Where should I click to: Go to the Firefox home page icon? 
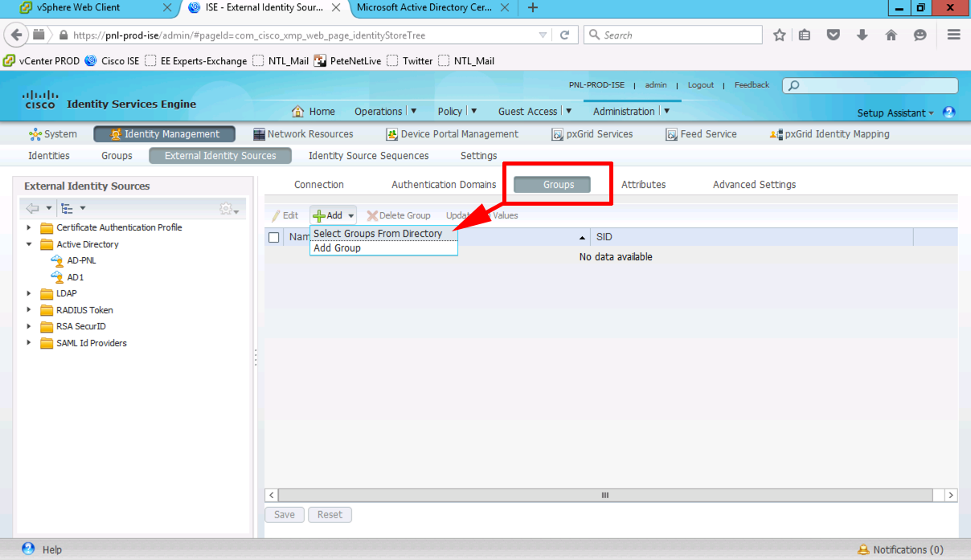[x=891, y=35]
